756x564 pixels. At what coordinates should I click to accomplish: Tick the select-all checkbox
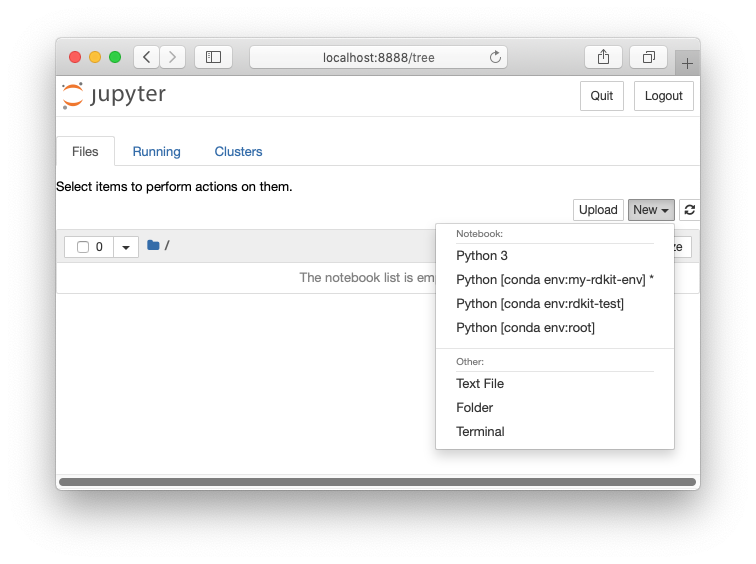pyautogui.click(x=83, y=247)
